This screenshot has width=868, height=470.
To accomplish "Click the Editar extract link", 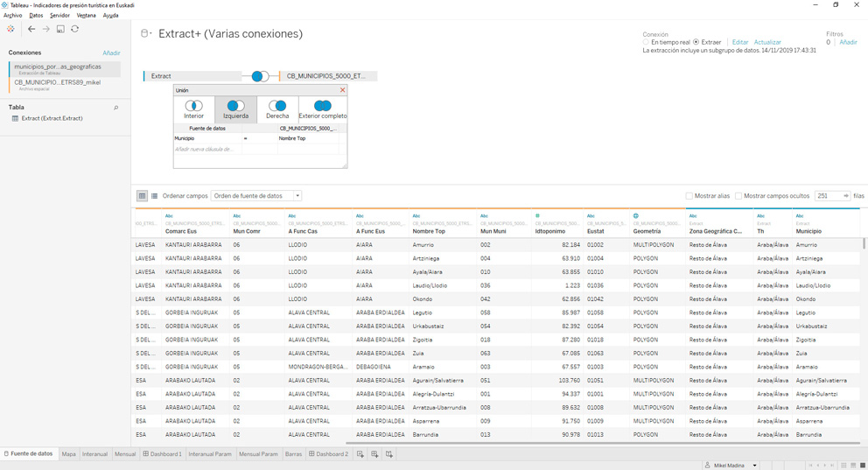I will click(740, 42).
